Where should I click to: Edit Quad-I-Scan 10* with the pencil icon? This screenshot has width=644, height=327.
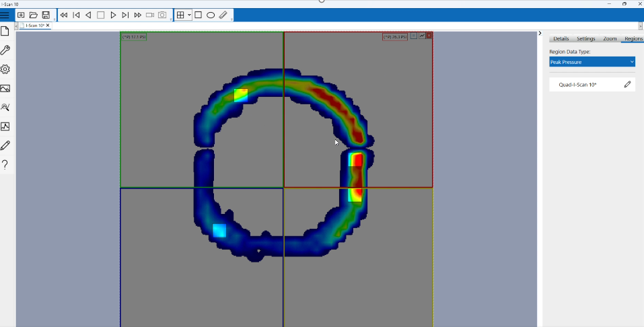627,85
